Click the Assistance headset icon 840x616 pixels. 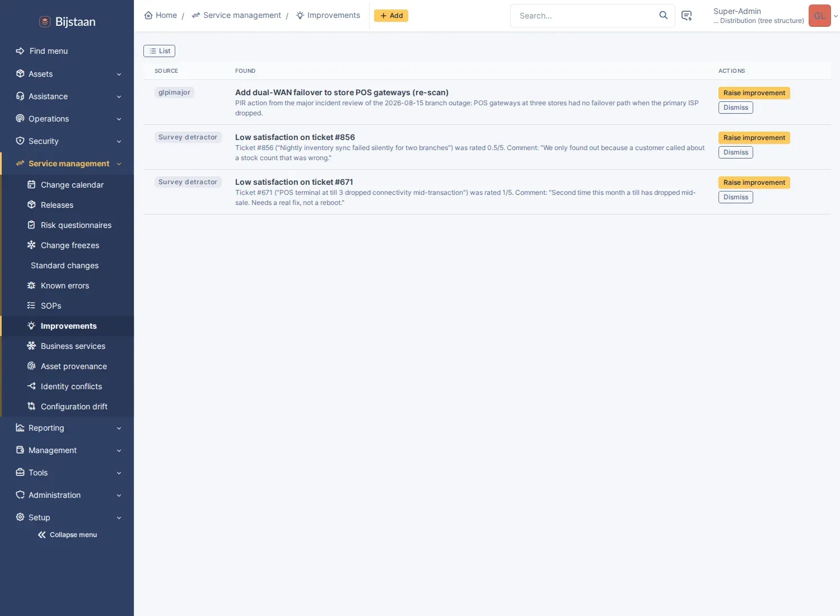[x=20, y=96]
